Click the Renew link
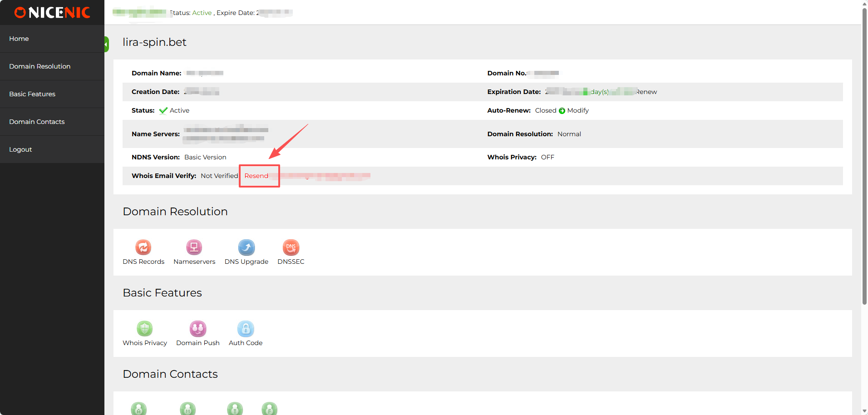Viewport: 868px width, 415px height. click(x=646, y=92)
